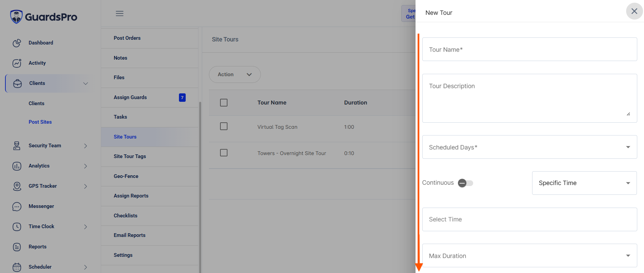Screen dimensions: 644x273
Task: Click the Virtual Tag Scan tour name
Action: (x=277, y=127)
